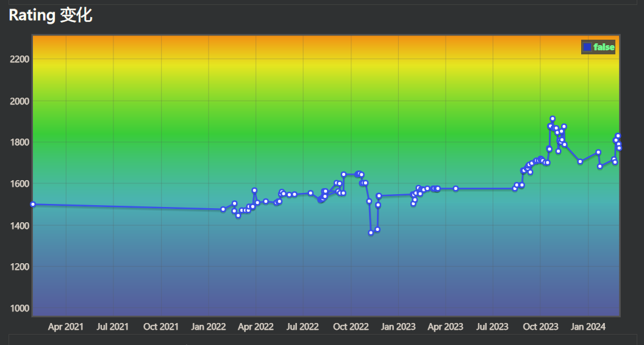644x345 pixels.
Task: Click the 'Jan 2023' x-axis label
Action: [x=398, y=327]
